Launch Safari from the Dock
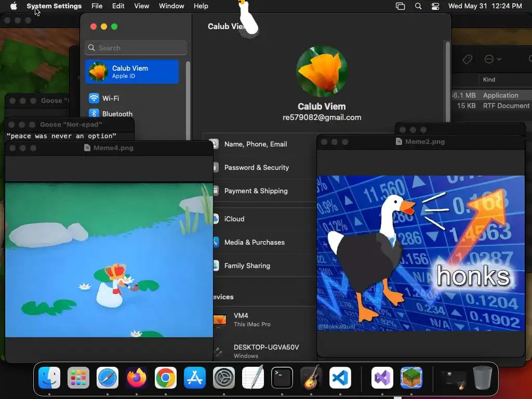Viewport: 532px width, 399px height. [108, 378]
